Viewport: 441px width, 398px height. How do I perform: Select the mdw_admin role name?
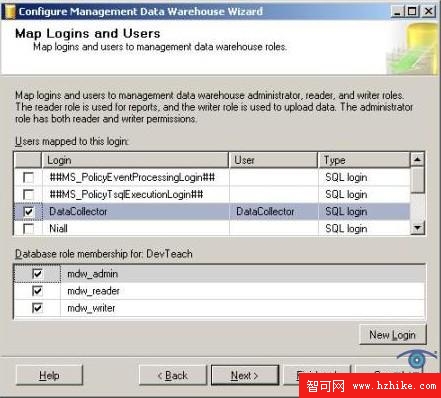pos(93,274)
